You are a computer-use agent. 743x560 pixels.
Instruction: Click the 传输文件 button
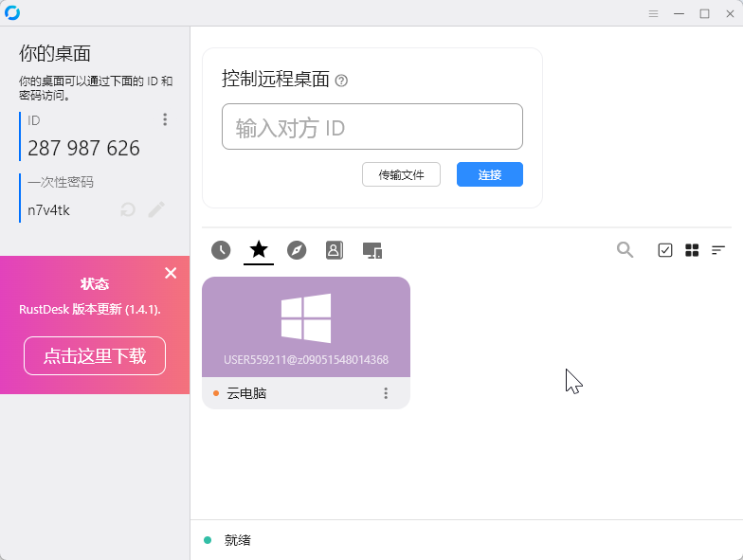[x=401, y=174]
